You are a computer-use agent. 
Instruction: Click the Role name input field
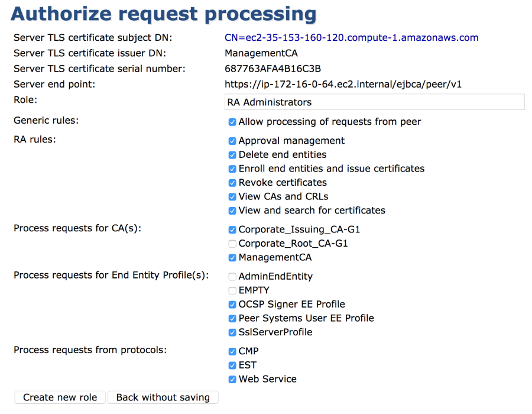pyautogui.click(x=374, y=102)
